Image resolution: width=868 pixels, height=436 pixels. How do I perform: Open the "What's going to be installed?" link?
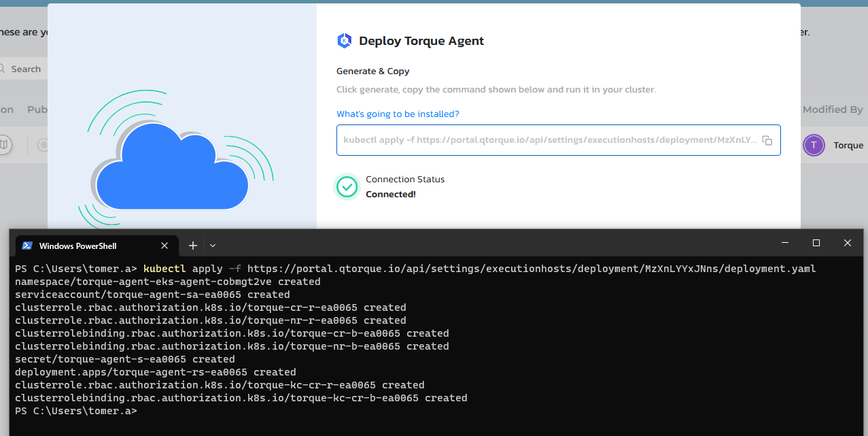pos(398,114)
